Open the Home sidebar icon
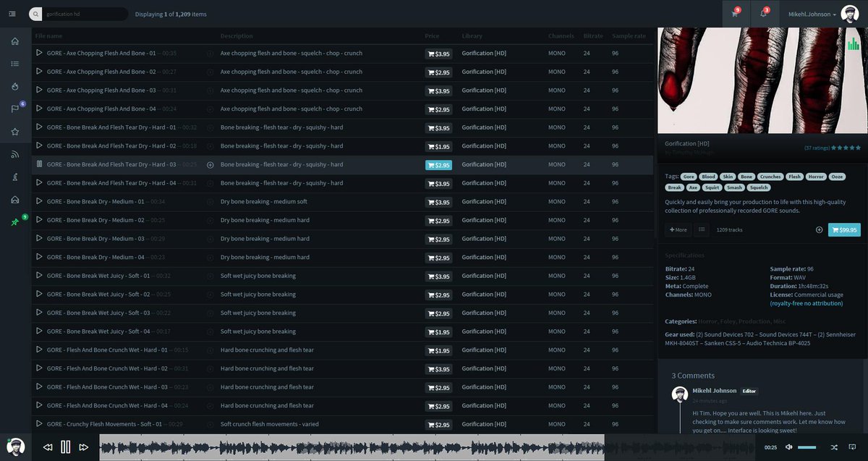868x461 pixels. click(x=14, y=41)
